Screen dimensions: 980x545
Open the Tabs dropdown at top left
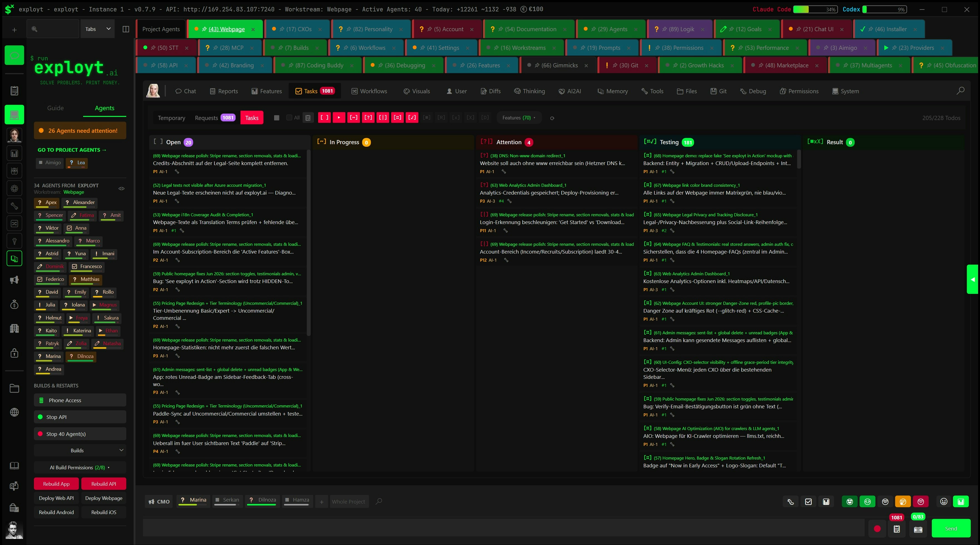pos(98,29)
